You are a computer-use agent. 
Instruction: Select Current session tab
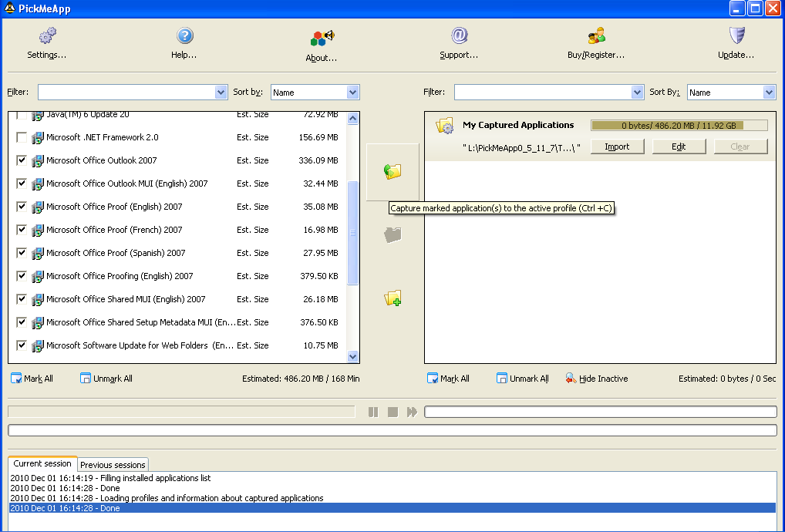pos(42,463)
